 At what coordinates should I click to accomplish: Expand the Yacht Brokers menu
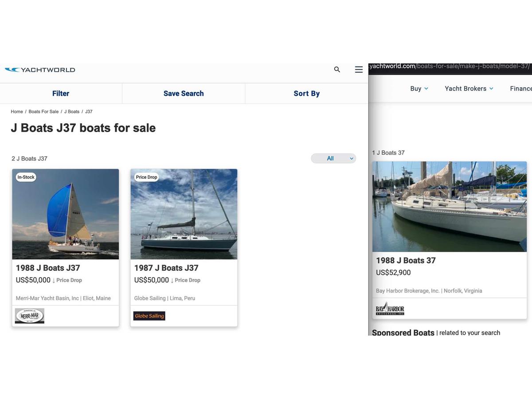469,89
